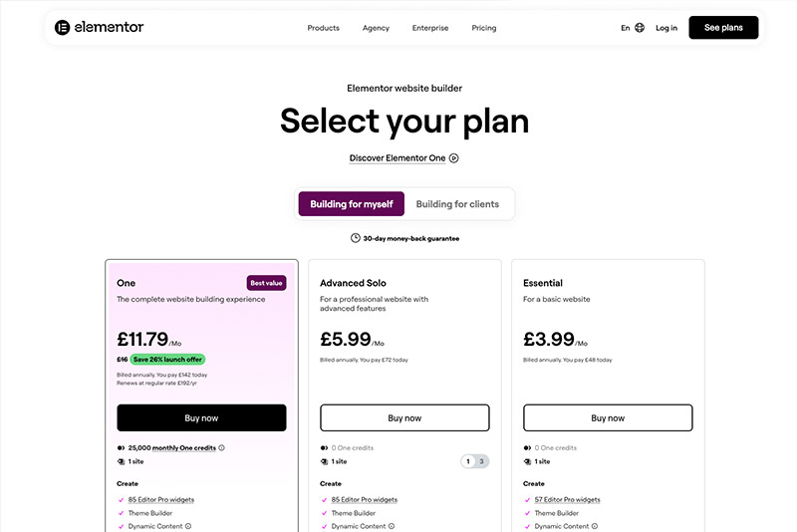Open the En language selector
Image resolution: width=797 pixels, height=532 pixels.
626,28
